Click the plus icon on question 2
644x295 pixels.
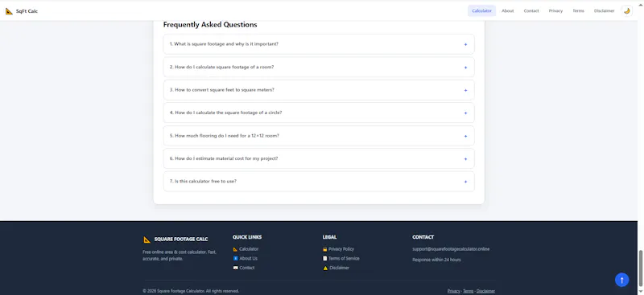pos(465,68)
